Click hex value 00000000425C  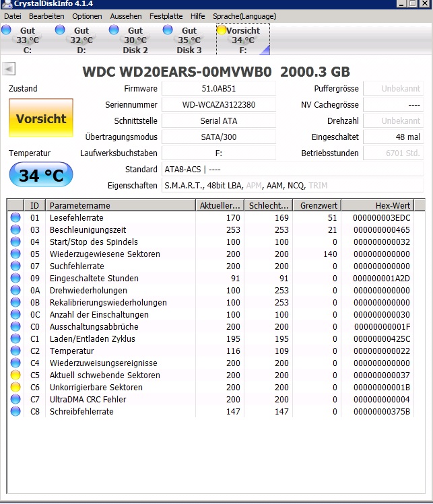382,338
